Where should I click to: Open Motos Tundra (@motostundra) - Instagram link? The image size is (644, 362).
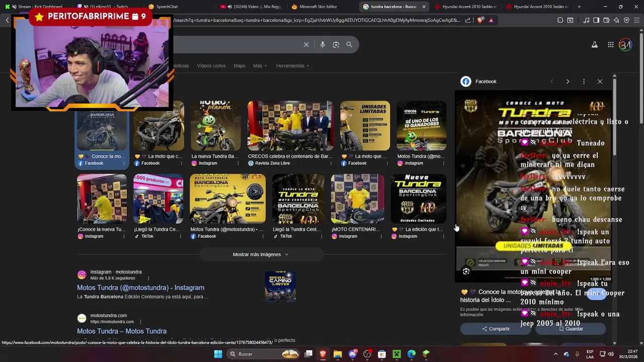(x=140, y=288)
